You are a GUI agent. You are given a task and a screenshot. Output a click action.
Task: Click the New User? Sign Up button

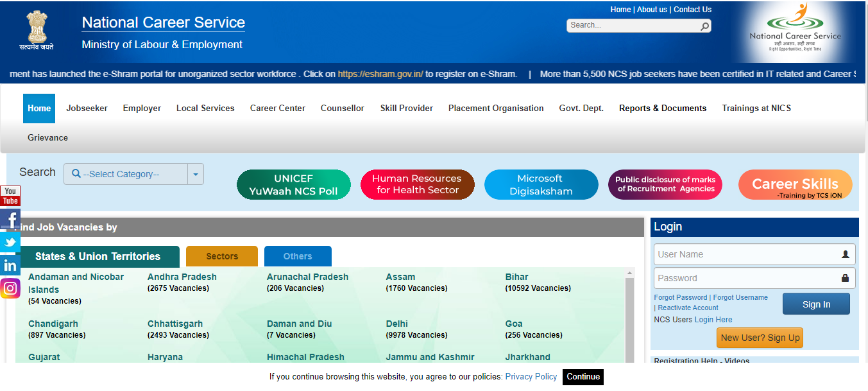point(760,338)
